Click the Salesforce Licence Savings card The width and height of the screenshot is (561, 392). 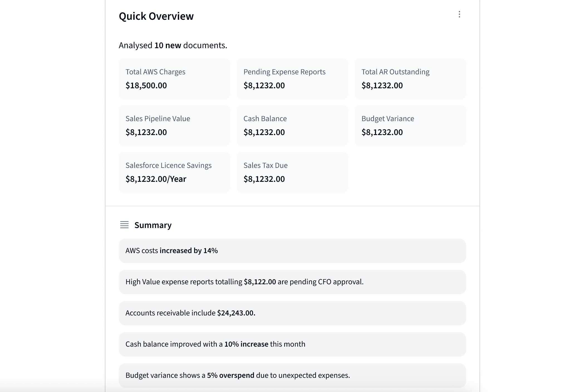coord(174,172)
